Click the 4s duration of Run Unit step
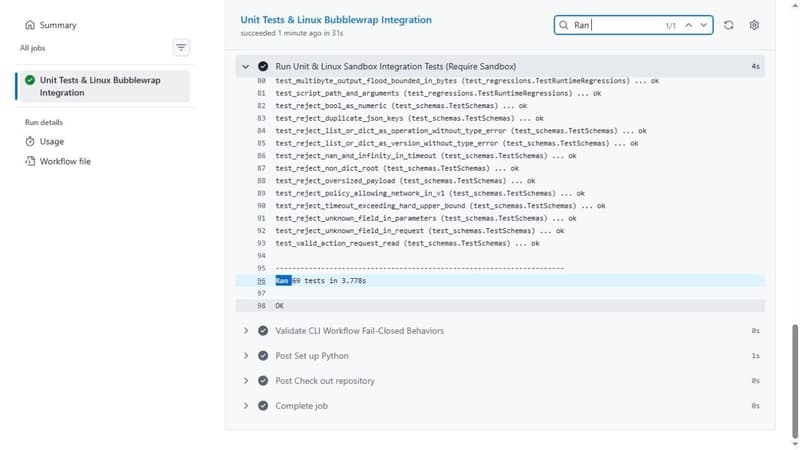The height and width of the screenshot is (450, 800). (755, 66)
